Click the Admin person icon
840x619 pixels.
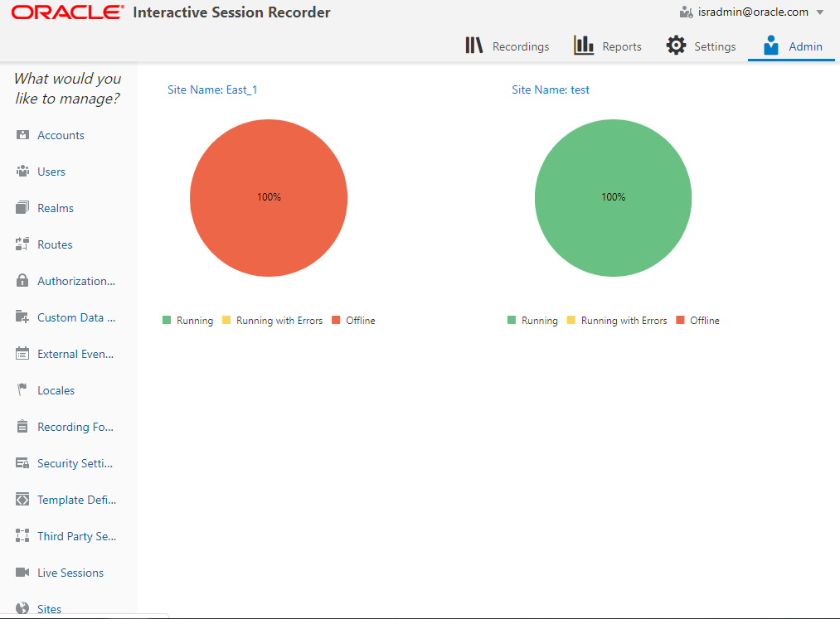point(771,46)
